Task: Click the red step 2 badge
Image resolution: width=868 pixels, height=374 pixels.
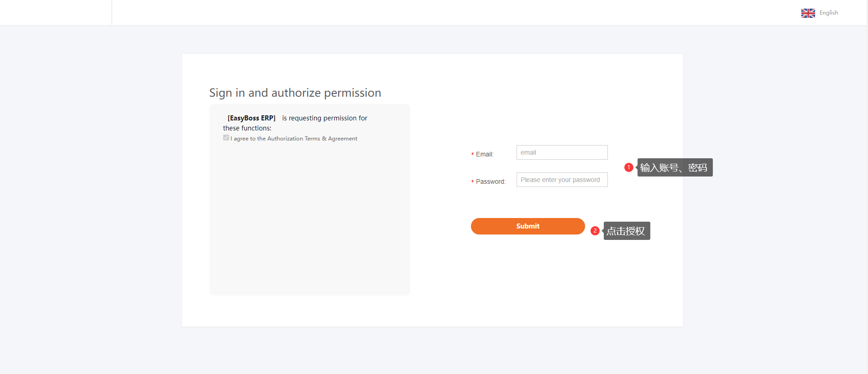Action: tap(595, 231)
